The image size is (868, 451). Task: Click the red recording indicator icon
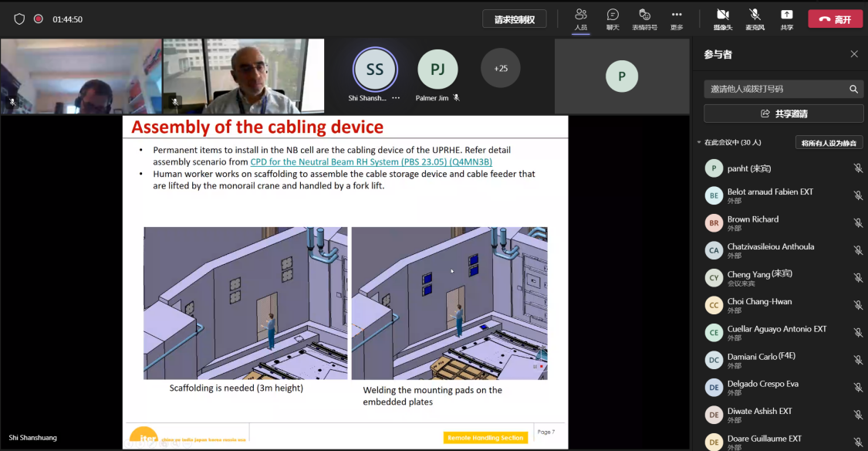tap(39, 19)
